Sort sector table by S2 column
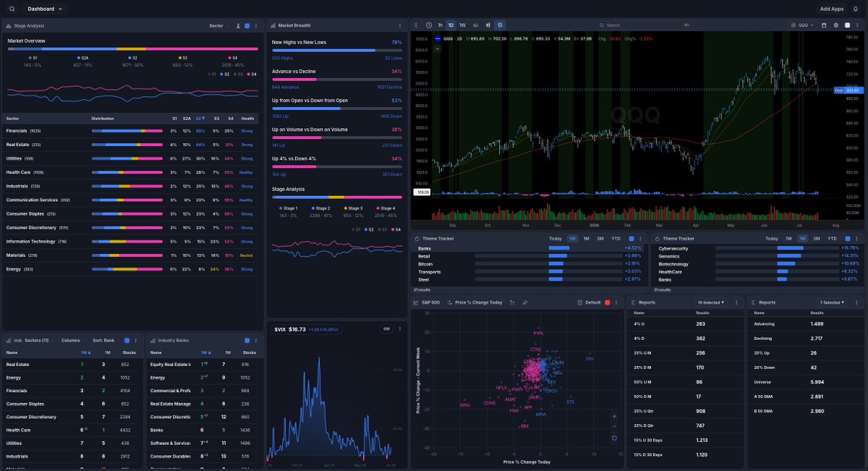This screenshot has width=868, height=471. point(200,118)
